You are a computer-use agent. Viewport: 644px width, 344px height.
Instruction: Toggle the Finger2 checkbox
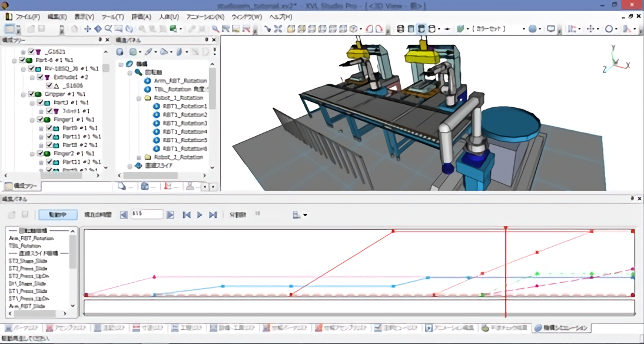(40, 153)
